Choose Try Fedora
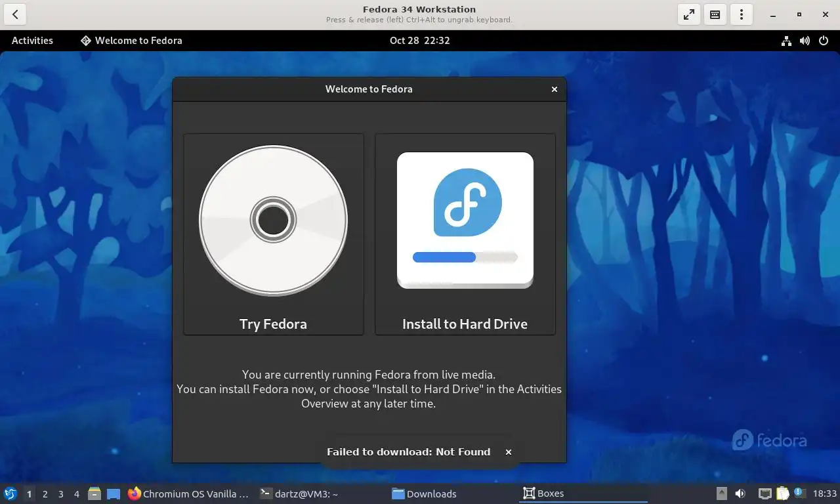Image resolution: width=840 pixels, height=504 pixels. [274, 234]
